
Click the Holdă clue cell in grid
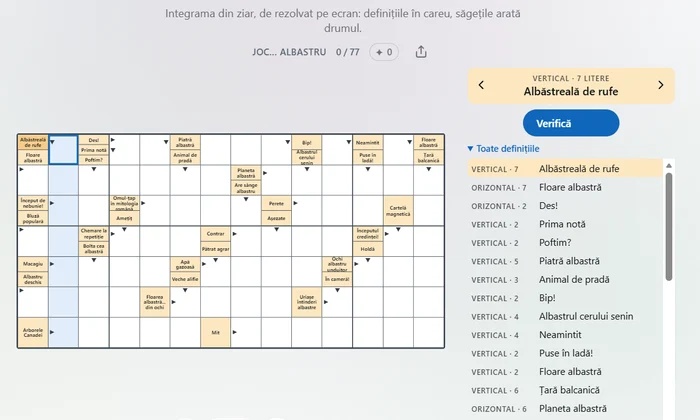click(367, 249)
